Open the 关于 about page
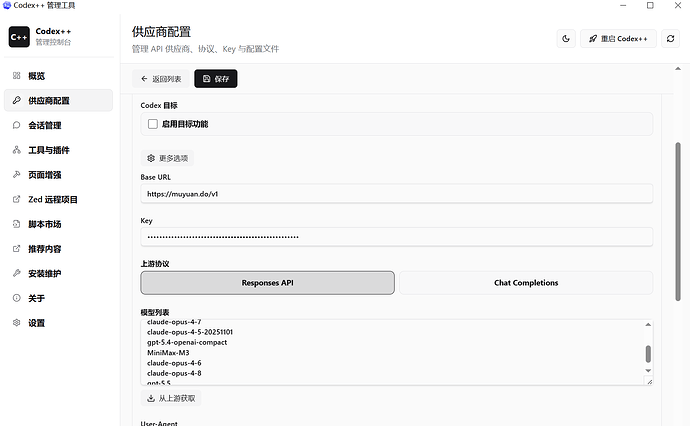The height and width of the screenshot is (426, 690). [58, 297]
